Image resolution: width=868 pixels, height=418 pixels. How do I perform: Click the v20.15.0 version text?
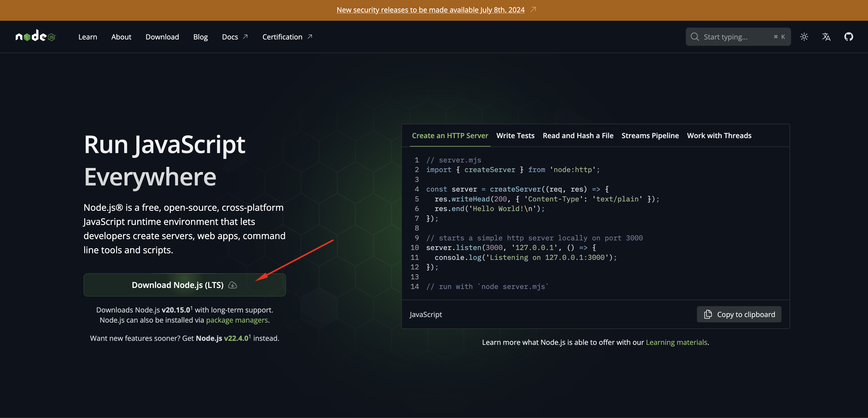(x=176, y=310)
